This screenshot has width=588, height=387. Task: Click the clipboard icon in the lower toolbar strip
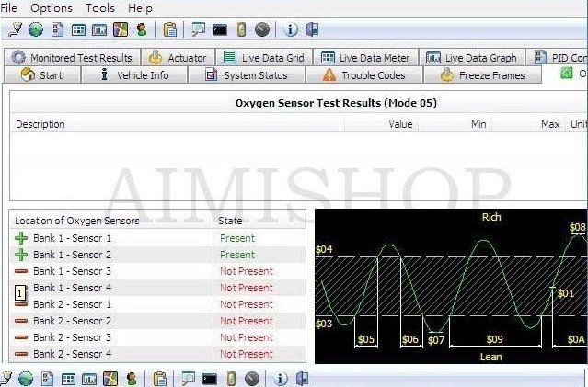(160, 379)
